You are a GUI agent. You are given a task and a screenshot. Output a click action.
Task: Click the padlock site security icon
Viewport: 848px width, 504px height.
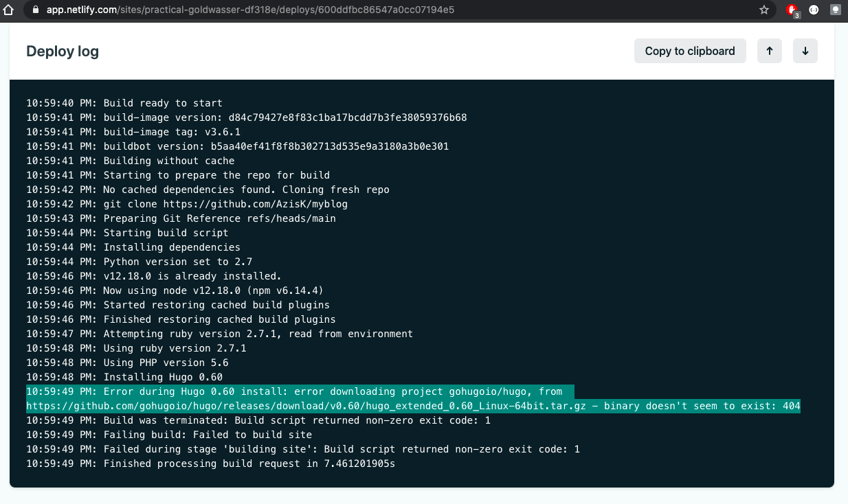tap(36, 10)
